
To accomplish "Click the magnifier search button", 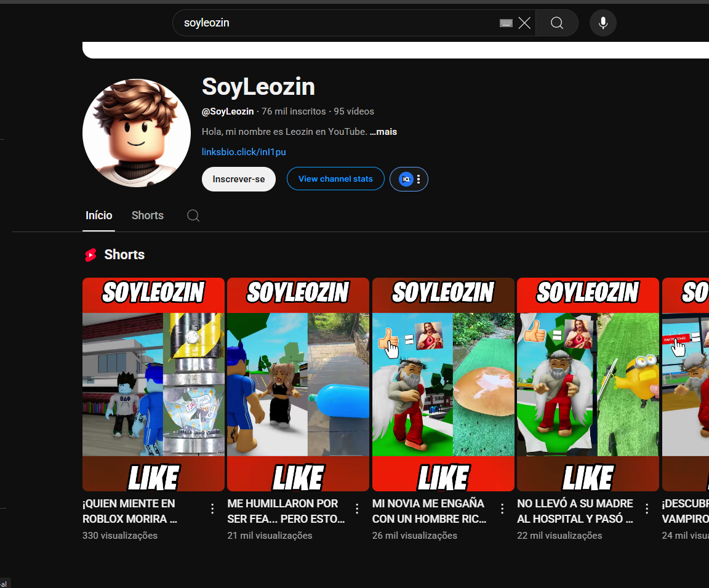I will (557, 23).
